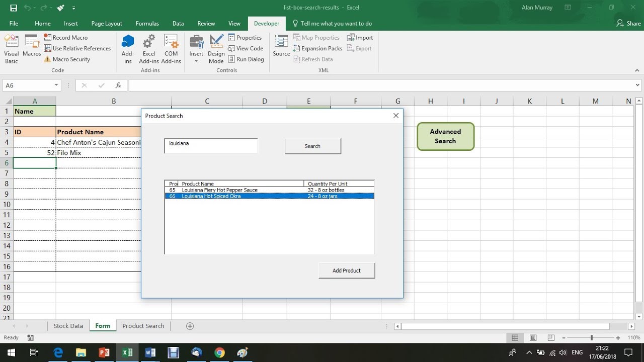
Task: Open the Macros dialog icon
Action: click(x=32, y=45)
